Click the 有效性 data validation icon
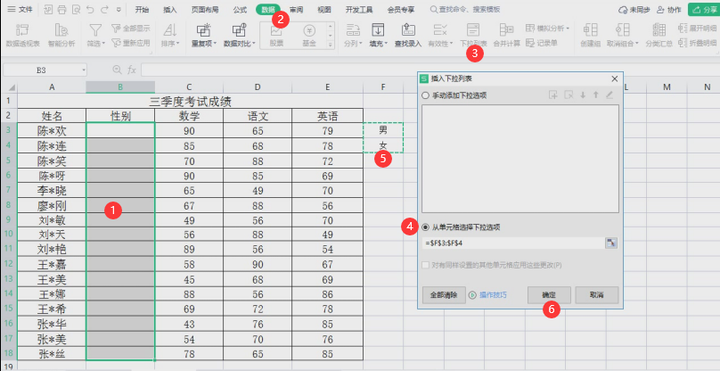This screenshot has height=371, width=720. [x=440, y=30]
